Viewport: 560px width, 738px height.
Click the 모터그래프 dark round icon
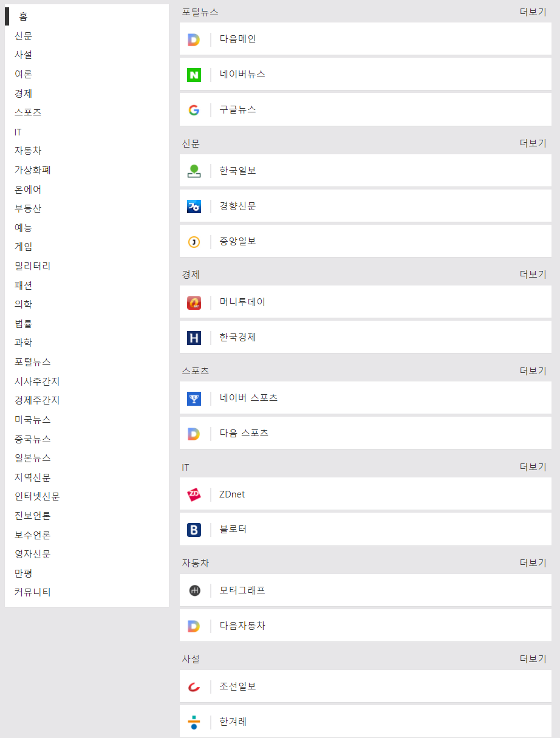(x=194, y=590)
